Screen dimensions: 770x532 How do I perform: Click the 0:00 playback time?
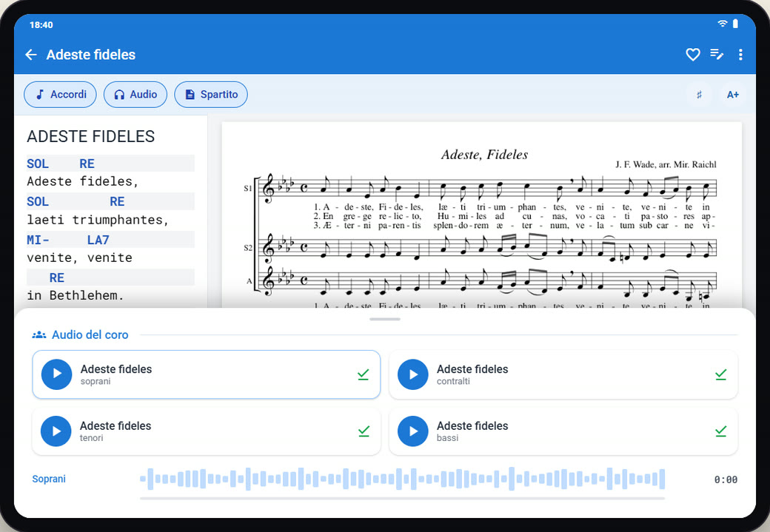click(726, 479)
